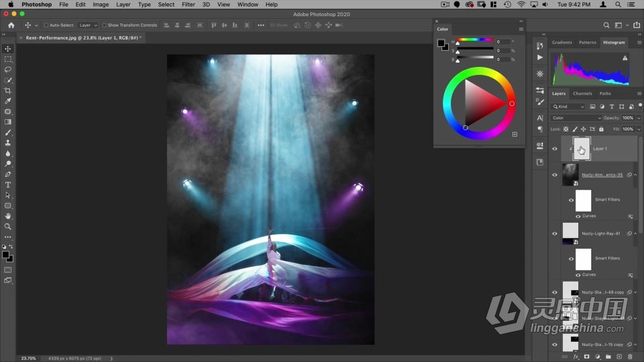Enable the Auto-Select checkbox
The image size is (644, 362).
coord(46,25)
